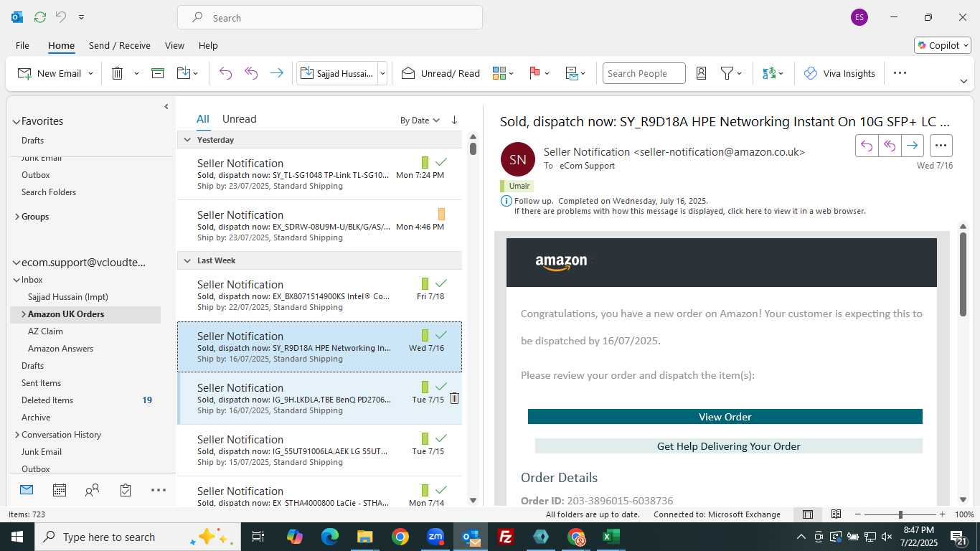Open Tasks view in navigation bar

[x=126, y=490]
